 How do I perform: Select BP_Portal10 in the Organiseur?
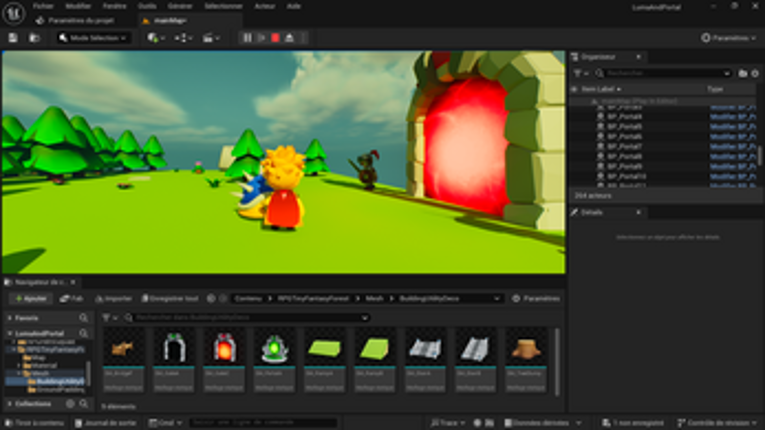[626, 176]
